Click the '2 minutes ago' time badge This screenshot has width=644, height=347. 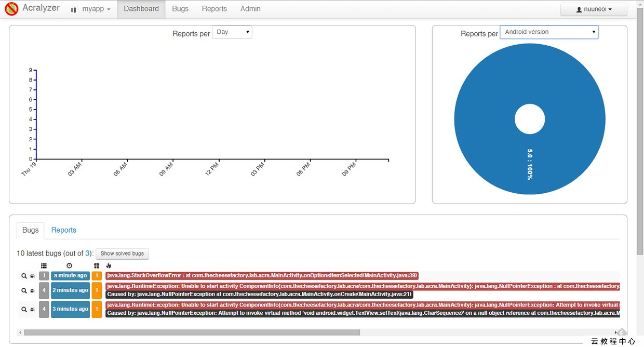coord(71,290)
